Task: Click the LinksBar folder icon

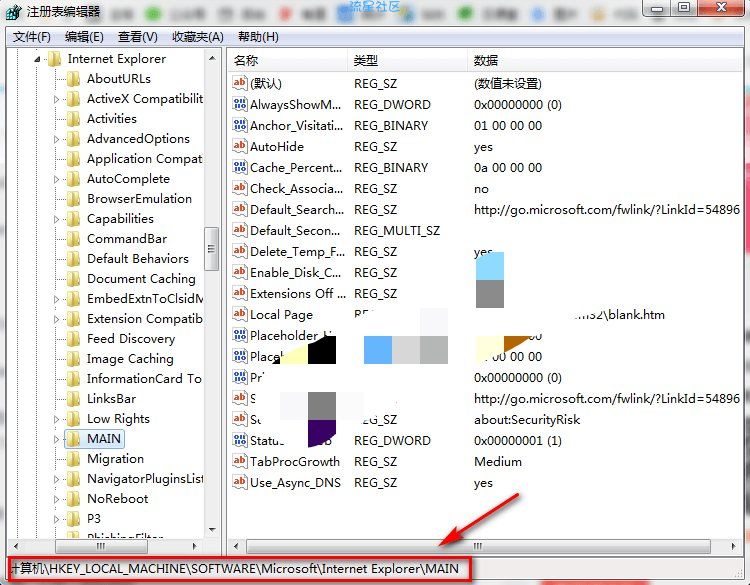Action: click(73, 399)
